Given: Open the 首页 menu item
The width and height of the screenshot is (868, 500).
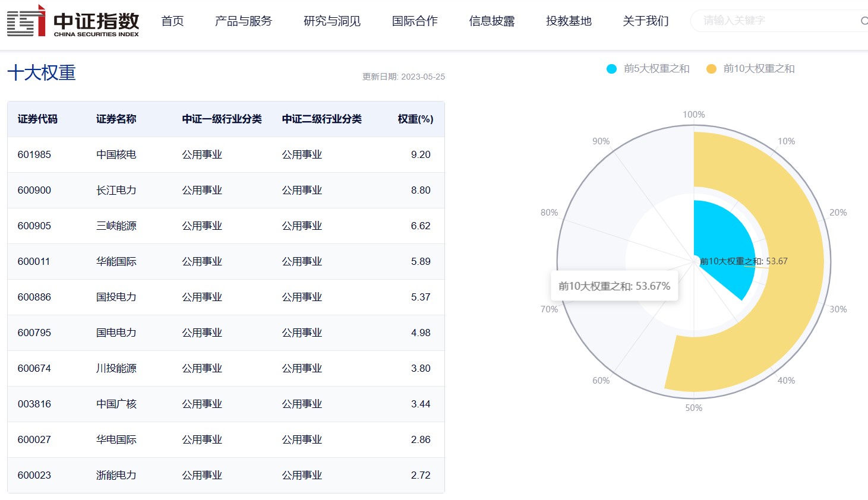Looking at the screenshot, I should (173, 21).
